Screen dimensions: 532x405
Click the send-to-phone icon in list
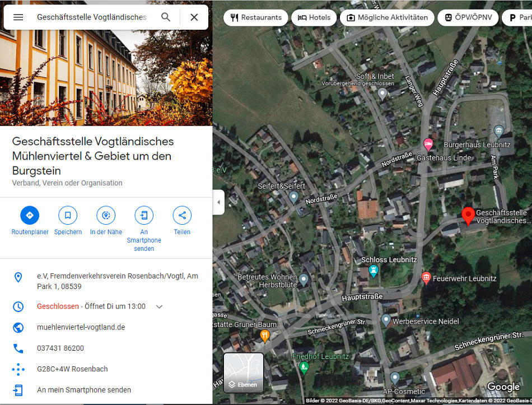tap(18, 390)
